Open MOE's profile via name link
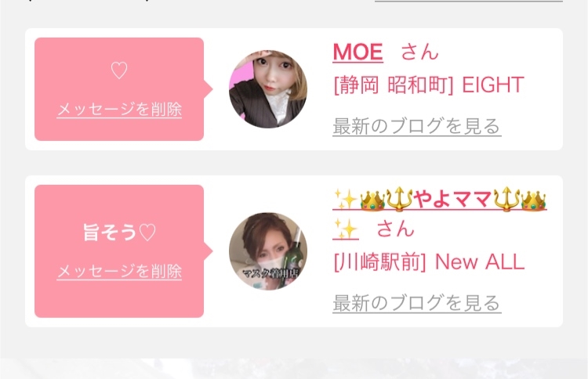This screenshot has width=588, height=379. click(358, 52)
